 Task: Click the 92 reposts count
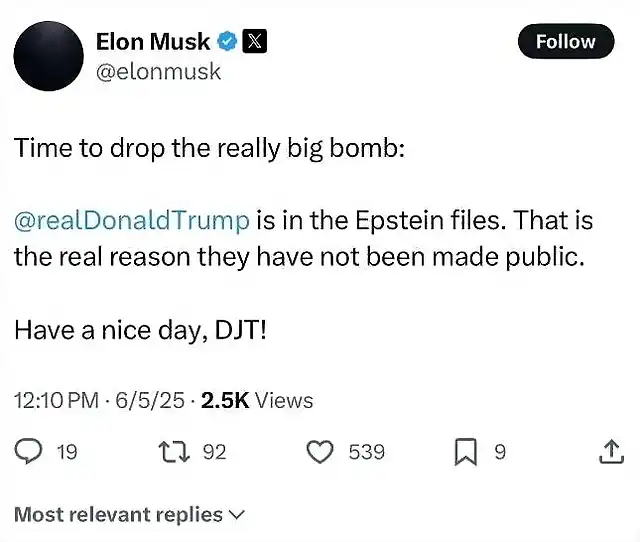coord(214,452)
